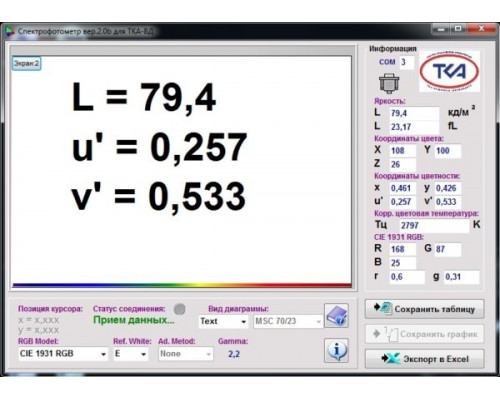Click the TKA logo image
The width and height of the screenshot is (500, 400).
point(449,71)
